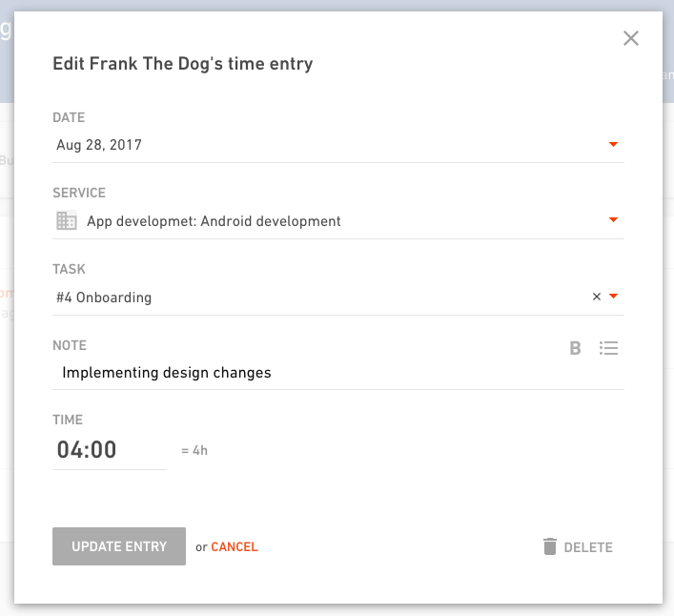The width and height of the screenshot is (674, 616).
Task: Click the trash can delete icon
Action: [549, 546]
